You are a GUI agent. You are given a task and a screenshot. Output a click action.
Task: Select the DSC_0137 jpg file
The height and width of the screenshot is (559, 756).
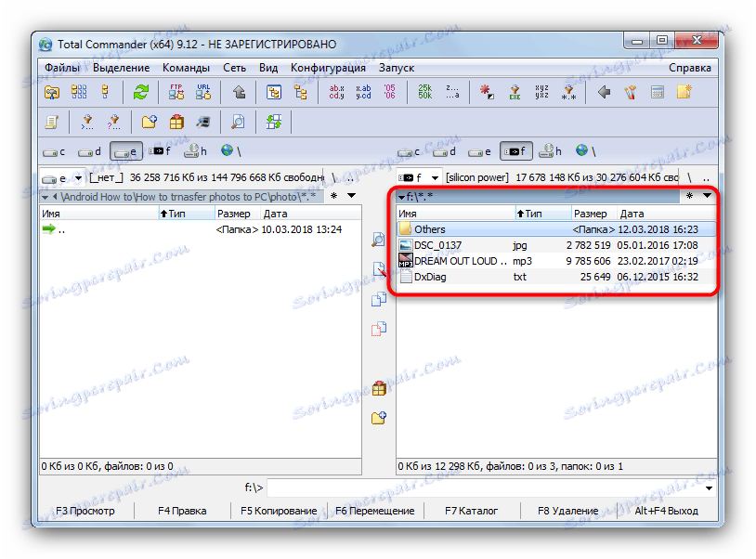556,245
